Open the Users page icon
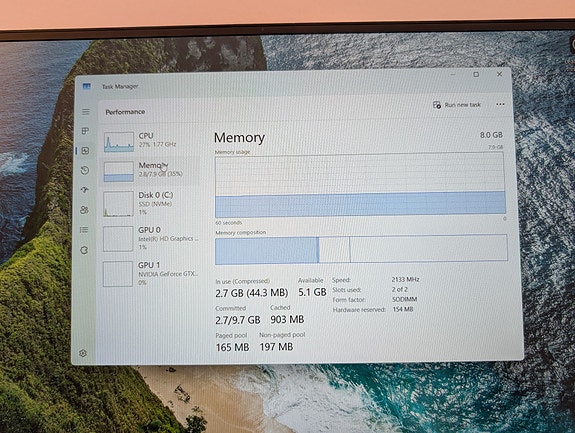 click(84, 210)
